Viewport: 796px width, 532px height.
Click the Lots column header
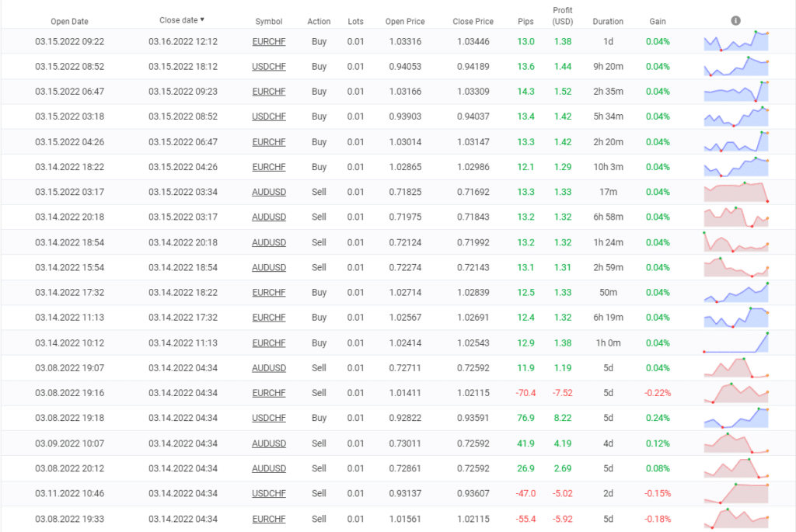click(x=356, y=22)
